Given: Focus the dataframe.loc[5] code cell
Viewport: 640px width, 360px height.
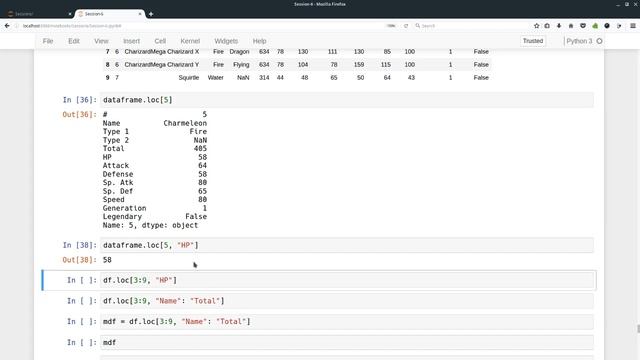Looking at the screenshot, I should pyautogui.click(x=347, y=100).
